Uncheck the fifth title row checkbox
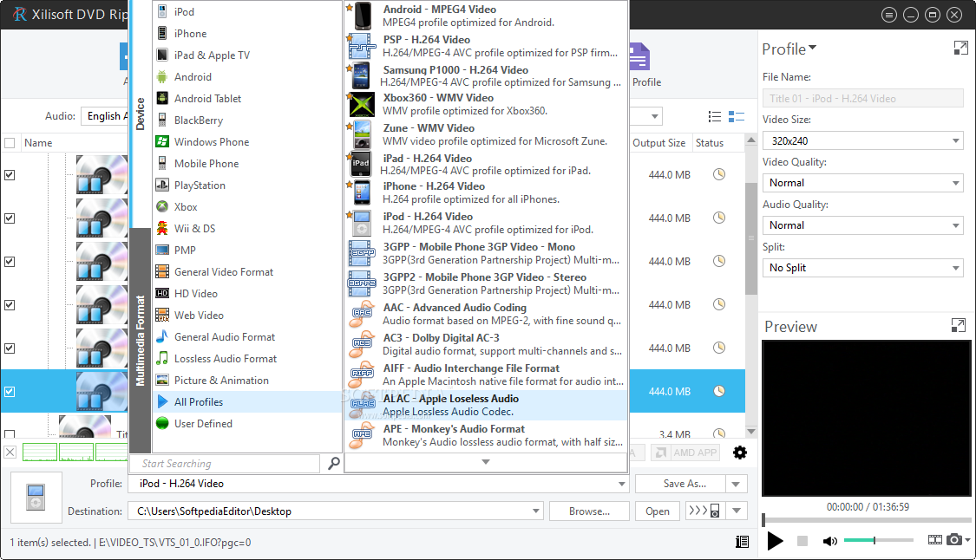 (x=10, y=348)
